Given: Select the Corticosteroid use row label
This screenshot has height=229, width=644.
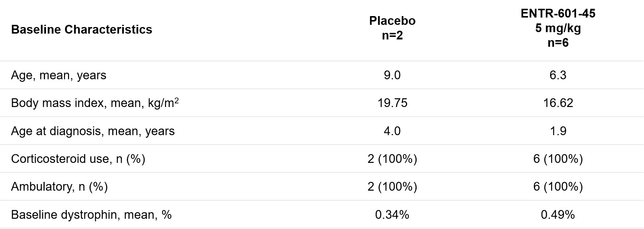Looking at the screenshot, I should point(78,159).
